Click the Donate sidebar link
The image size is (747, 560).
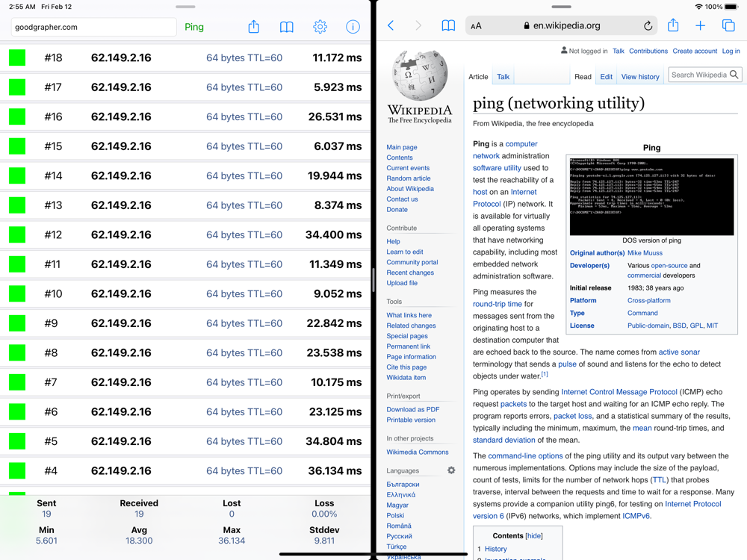click(397, 210)
